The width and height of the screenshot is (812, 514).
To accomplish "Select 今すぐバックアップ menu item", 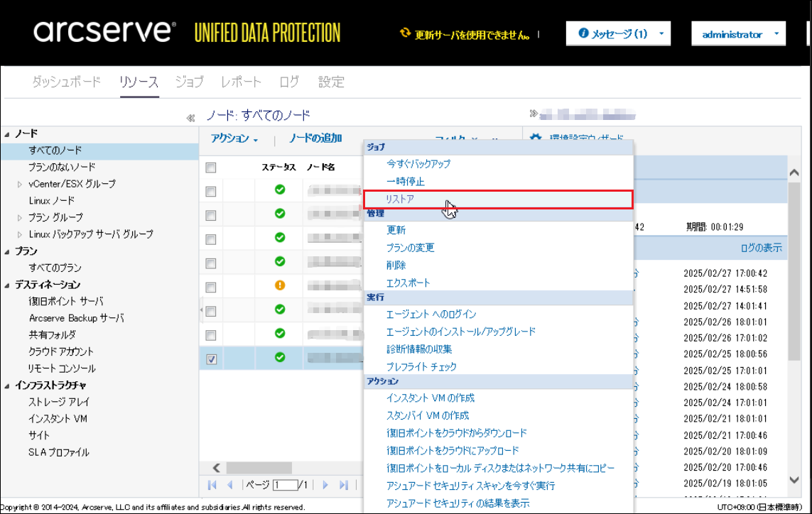I will point(418,163).
